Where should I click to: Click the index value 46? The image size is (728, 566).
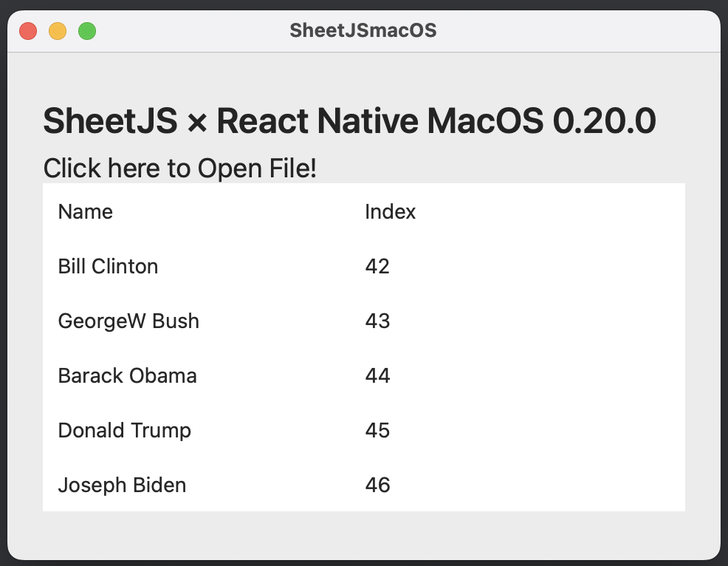coord(377,485)
